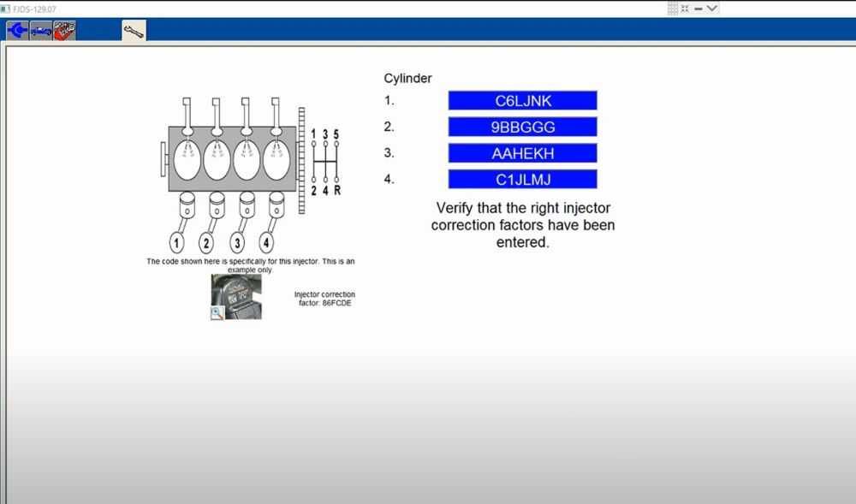
Task: Enlarge the injector photo thumbnail
Action: (x=236, y=297)
